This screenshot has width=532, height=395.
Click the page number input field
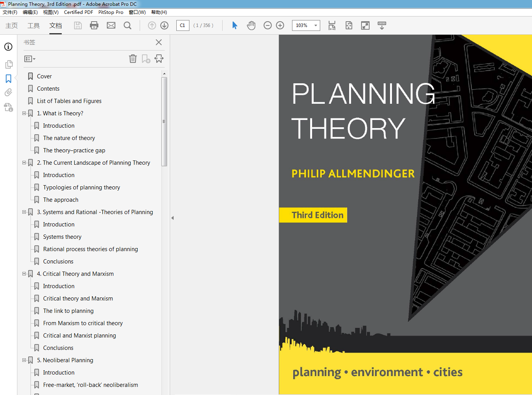tap(182, 25)
